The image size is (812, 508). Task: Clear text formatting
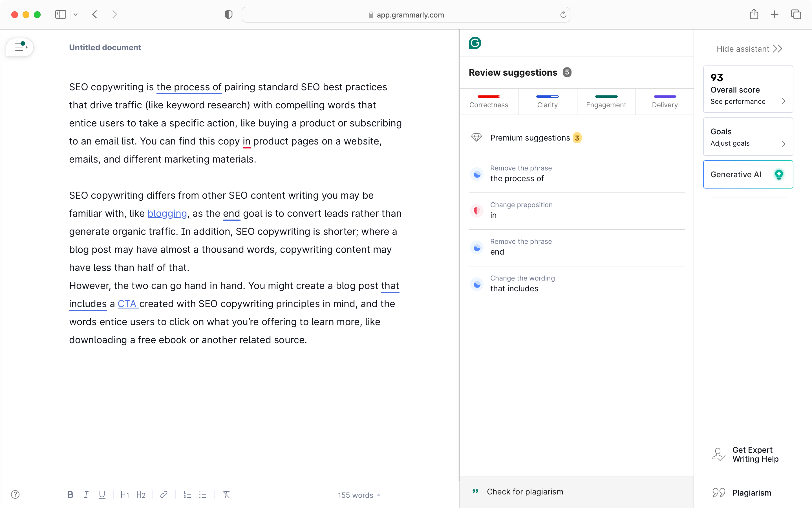tap(226, 494)
